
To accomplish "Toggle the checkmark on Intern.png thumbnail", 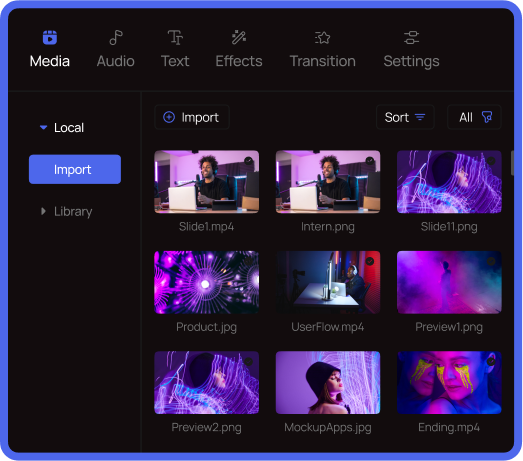I will click(x=370, y=161).
